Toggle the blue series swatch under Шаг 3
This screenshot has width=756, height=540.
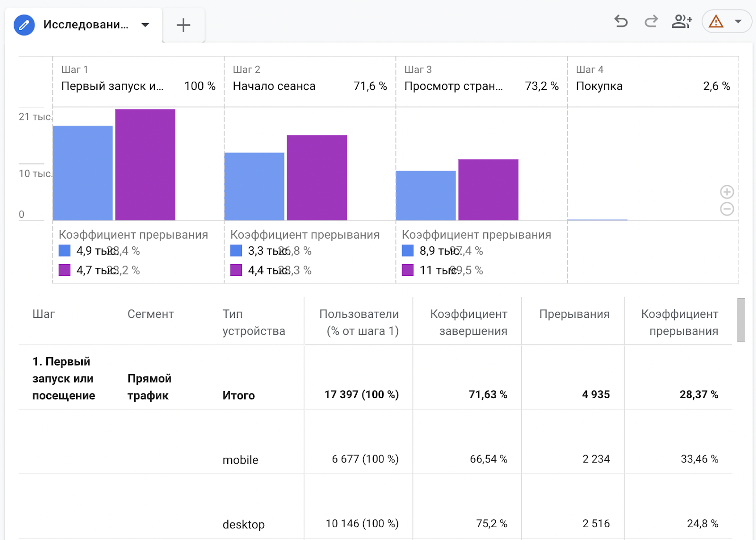click(407, 250)
